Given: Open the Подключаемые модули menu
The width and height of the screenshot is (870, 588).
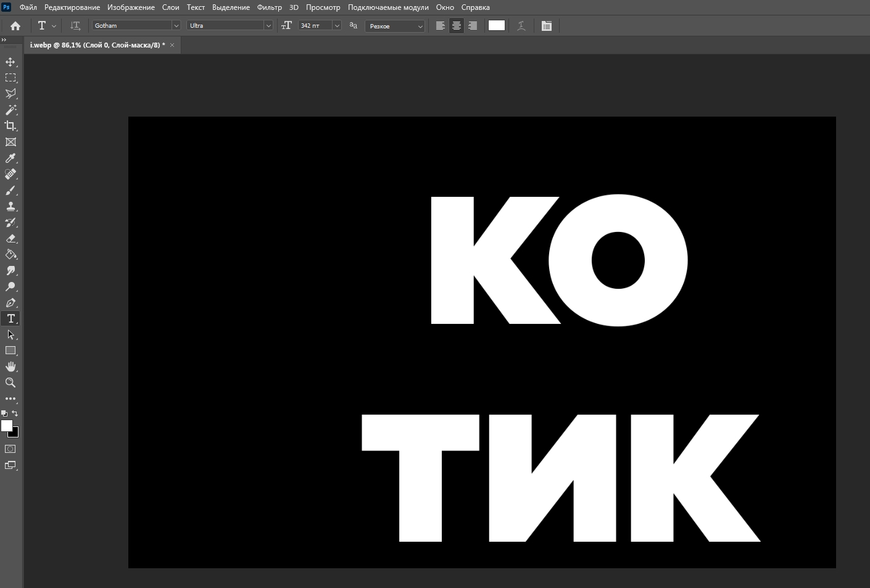Looking at the screenshot, I should (x=388, y=7).
